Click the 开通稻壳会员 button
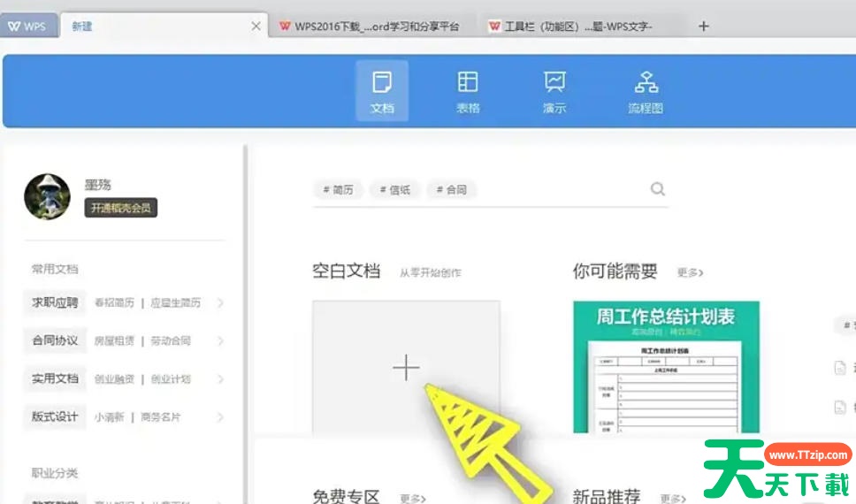Image resolution: width=856 pixels, height=504 pixels. click(x=120, y=208)
